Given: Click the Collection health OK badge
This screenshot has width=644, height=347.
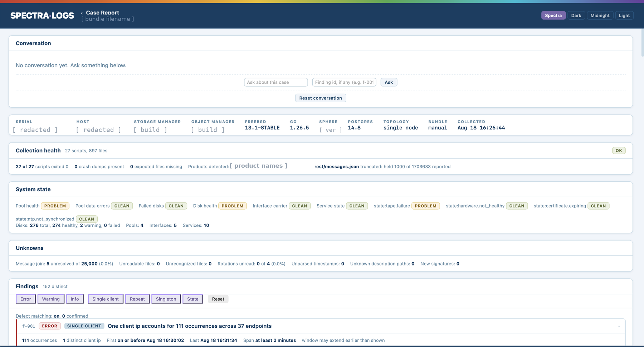Looking at the screenshot, I should point(619,151).
